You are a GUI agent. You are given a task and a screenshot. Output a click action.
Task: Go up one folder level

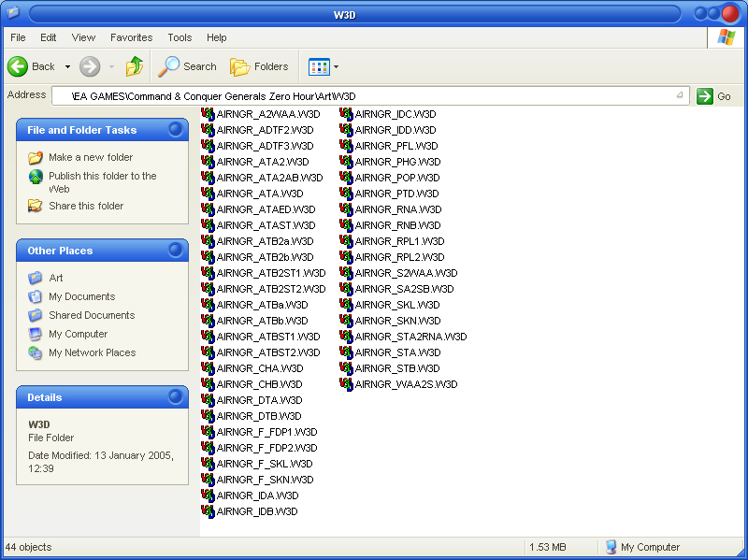tap(135, 66)
